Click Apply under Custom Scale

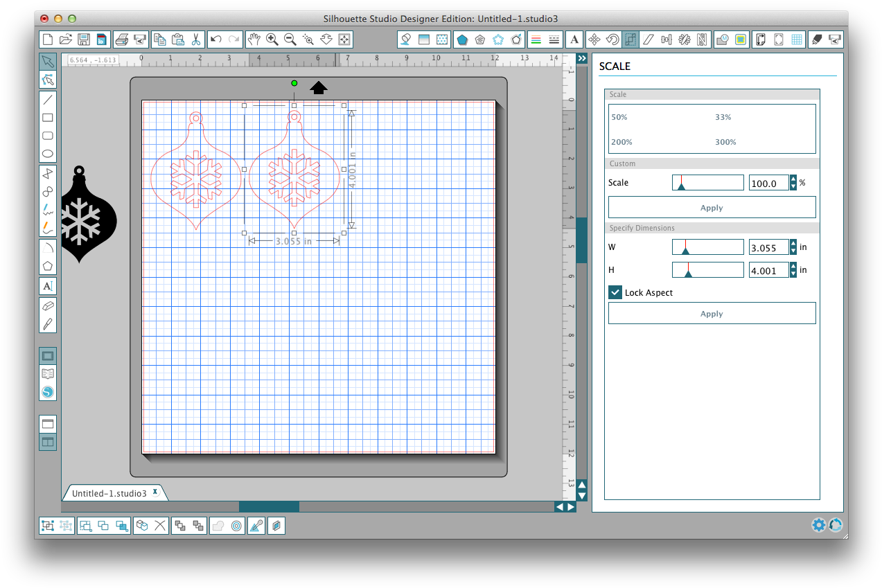tap(712, 208)
